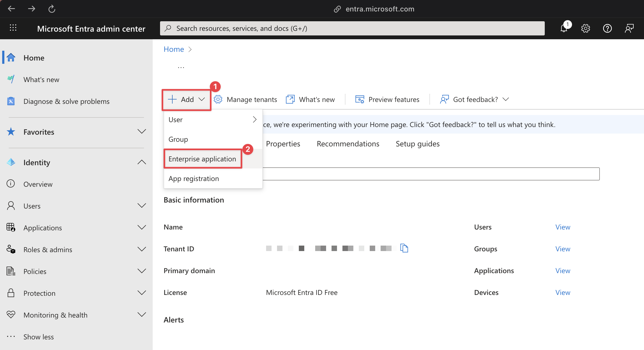The width and height of the screenshot is (644, 350).
Task: Switch to the Setup guides tab
Action: coord(418,144)
